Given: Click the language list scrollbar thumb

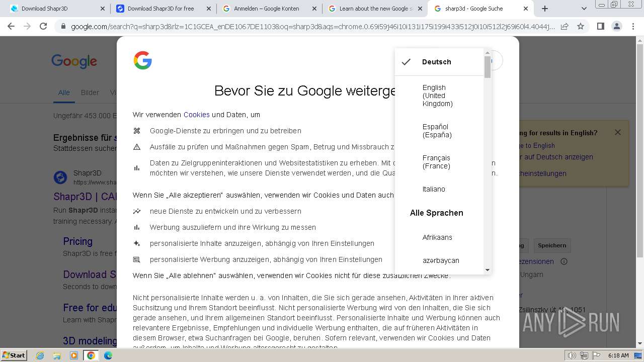Looking at the screenshot, I should tap(487, 67).
